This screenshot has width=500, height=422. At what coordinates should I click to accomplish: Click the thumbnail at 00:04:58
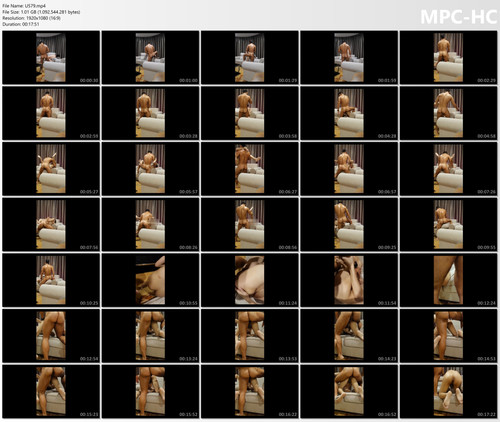[x=448, y=113]
